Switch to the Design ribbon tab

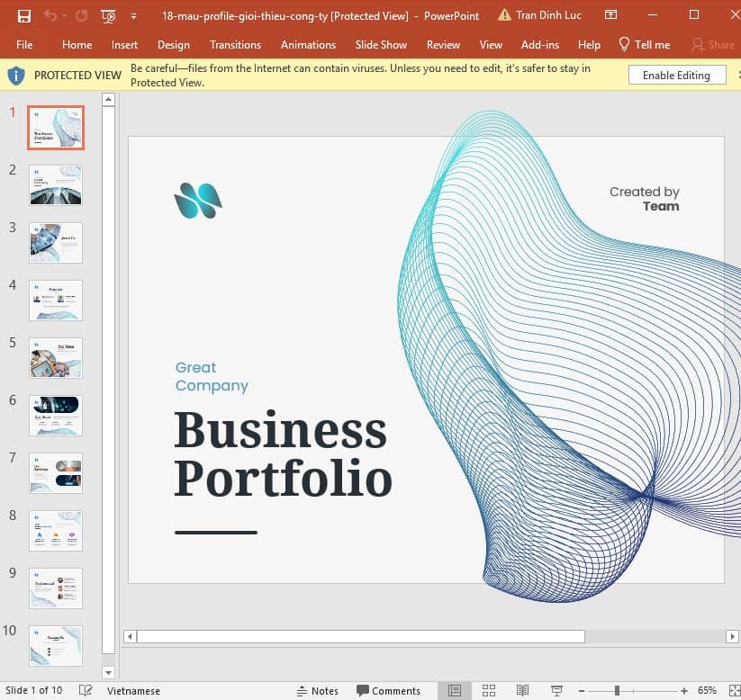[173, 44]
